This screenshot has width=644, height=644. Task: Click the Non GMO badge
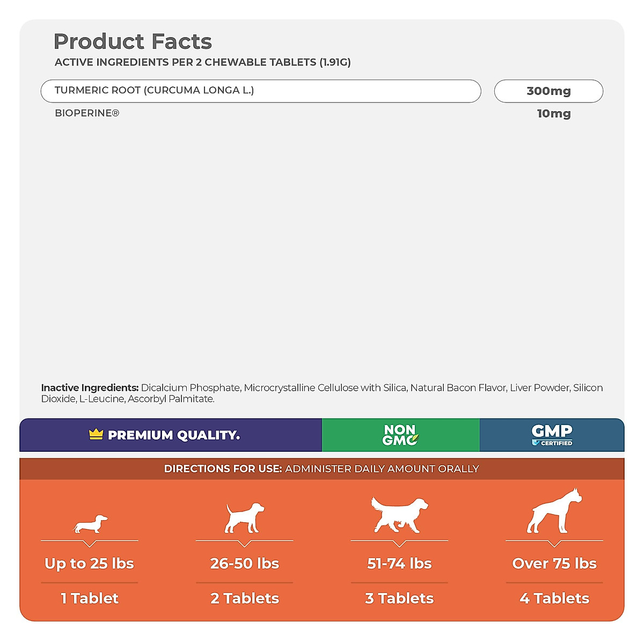click(x=400, y=435)
